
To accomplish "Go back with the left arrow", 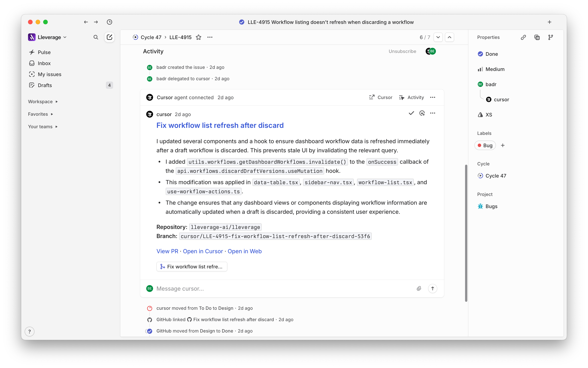I will (86, 22).
